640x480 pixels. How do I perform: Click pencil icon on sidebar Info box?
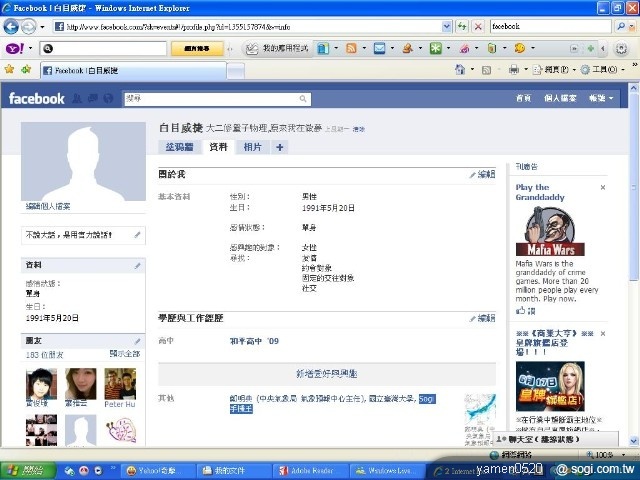tap(137, 266)
